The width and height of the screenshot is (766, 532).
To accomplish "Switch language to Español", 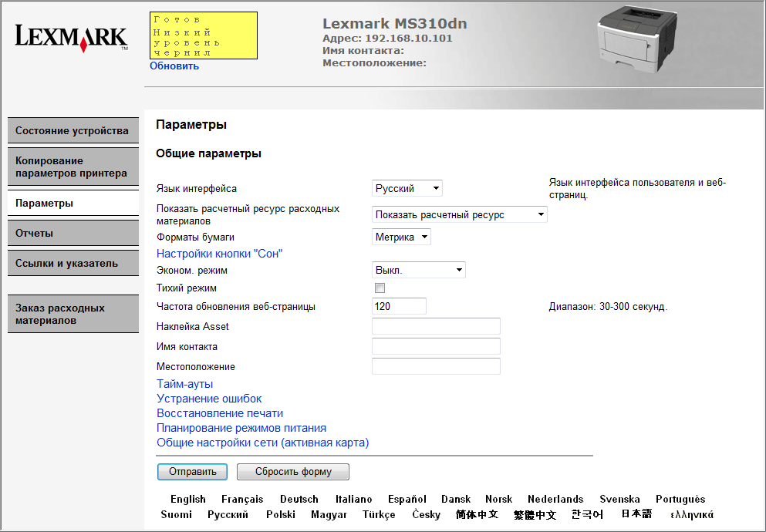I will tap(407, 499).
